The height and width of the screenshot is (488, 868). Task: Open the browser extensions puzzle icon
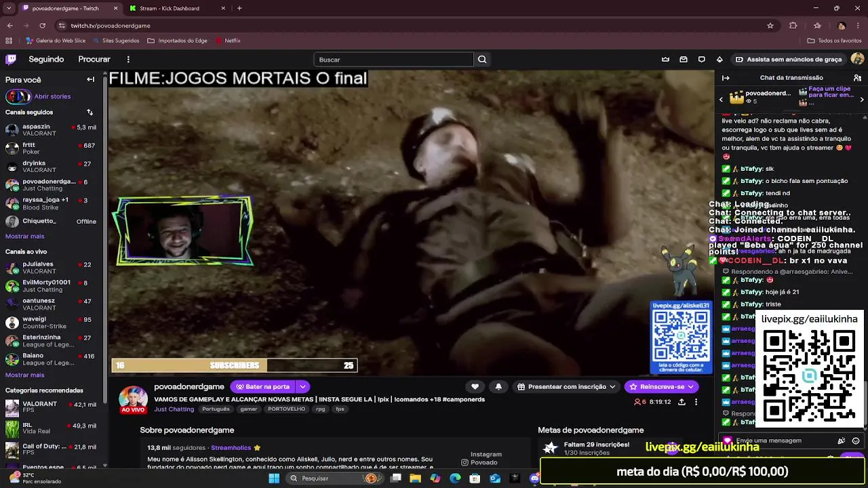tap(793, 25)
